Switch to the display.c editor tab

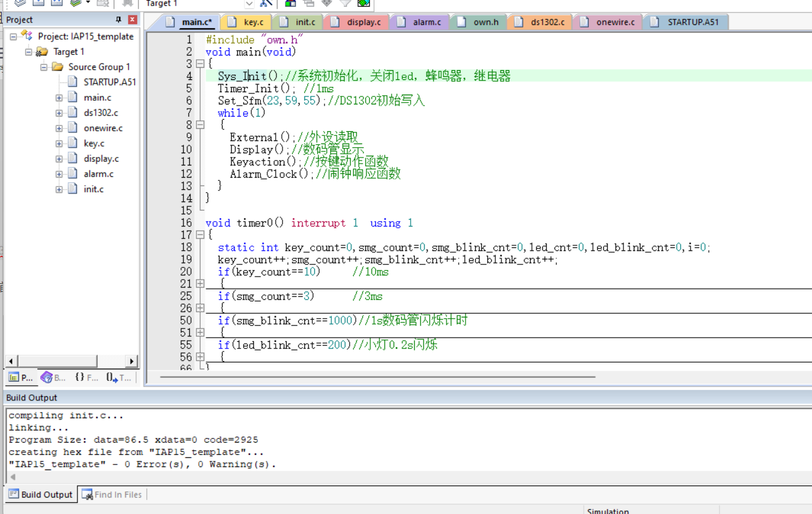356,22
